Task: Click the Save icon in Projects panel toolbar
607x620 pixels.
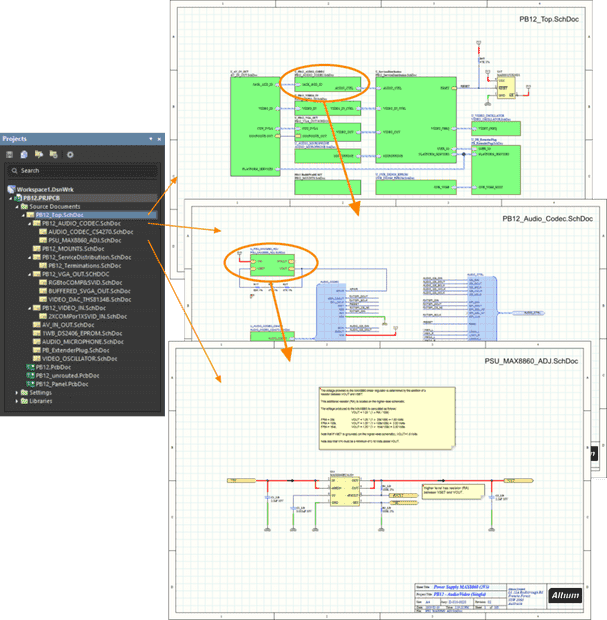Action: (x=11, y=154)
